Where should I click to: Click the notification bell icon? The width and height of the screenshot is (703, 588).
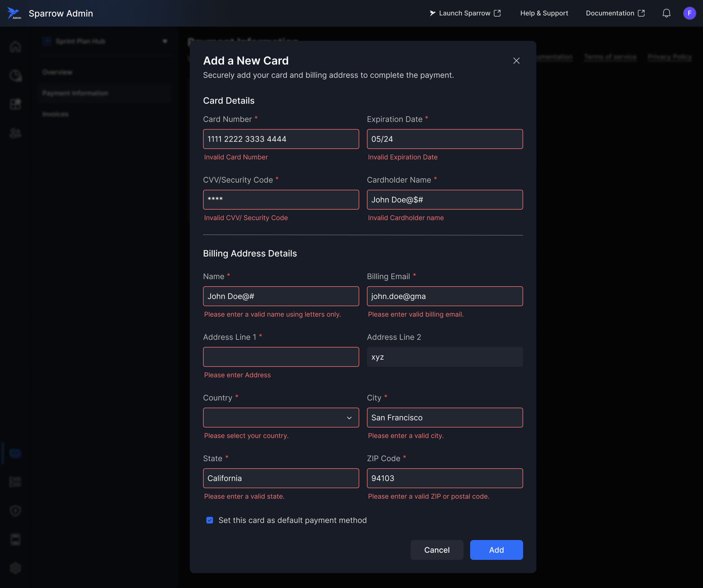666,13
